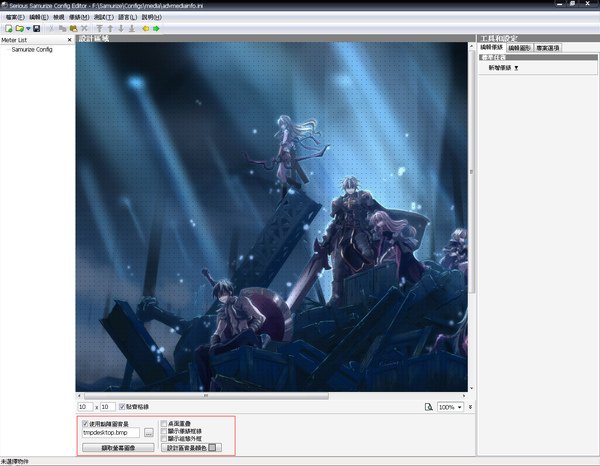Click the green forward arrow icon
600x466 pixels.
point(156,29)
